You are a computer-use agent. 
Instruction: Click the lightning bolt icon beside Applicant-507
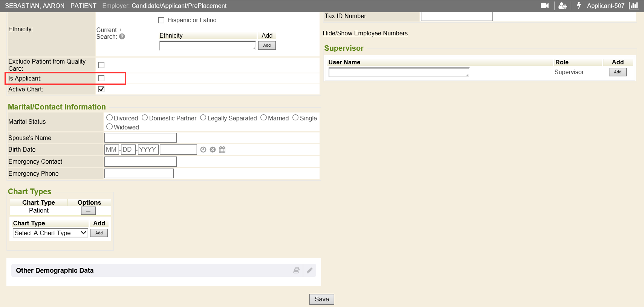coord(579,6)
